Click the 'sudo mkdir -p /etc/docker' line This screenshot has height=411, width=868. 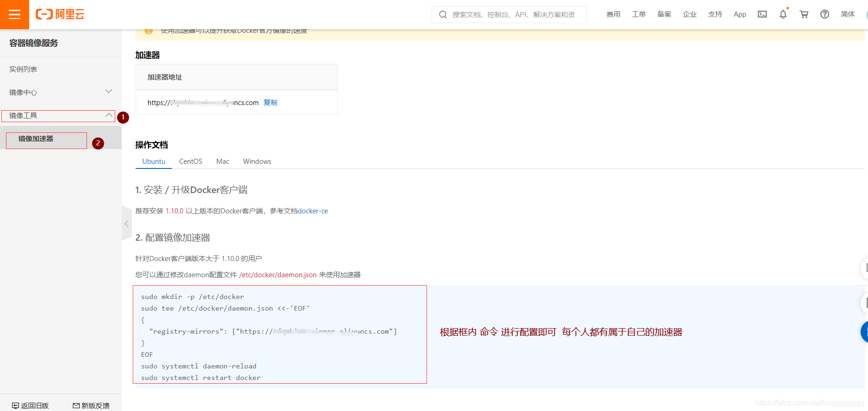point(192,297)
